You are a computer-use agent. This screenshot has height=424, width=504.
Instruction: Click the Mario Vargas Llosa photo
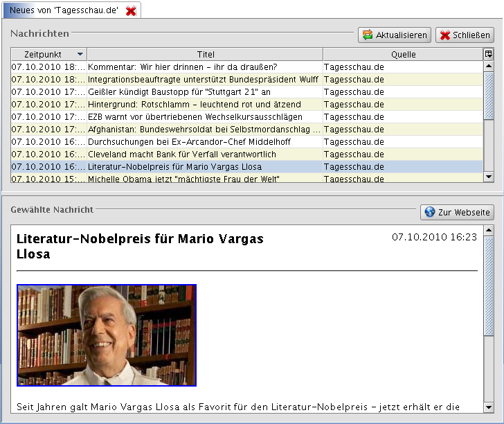[107, 335]
